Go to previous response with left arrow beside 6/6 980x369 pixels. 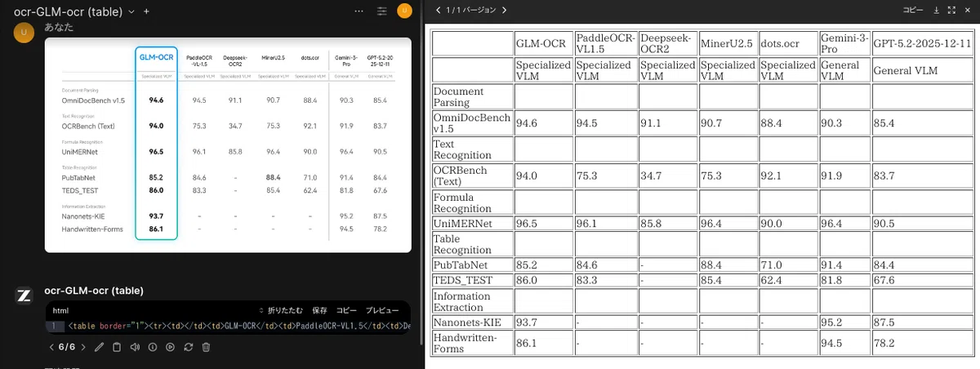(x=52, y=347)
